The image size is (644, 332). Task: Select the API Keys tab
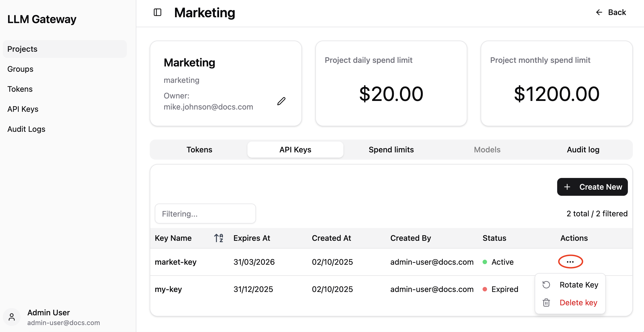295,150
